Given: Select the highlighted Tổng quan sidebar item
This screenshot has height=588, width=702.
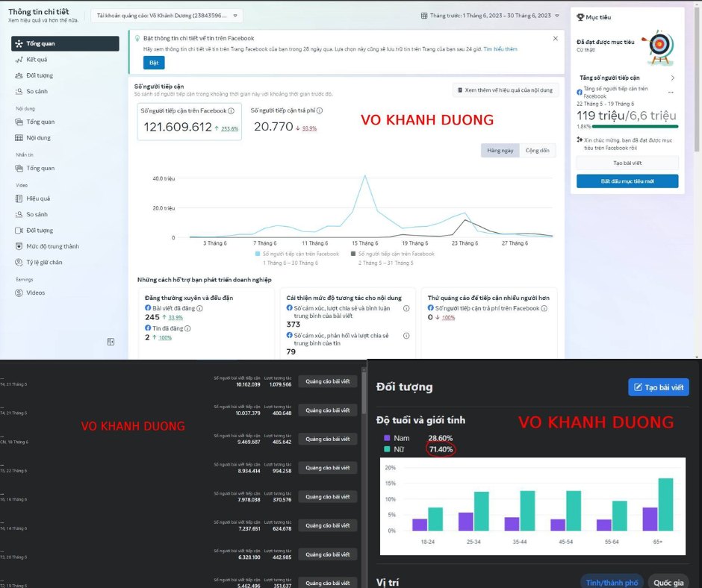Looking at the screenshot, I should (65, 43).
